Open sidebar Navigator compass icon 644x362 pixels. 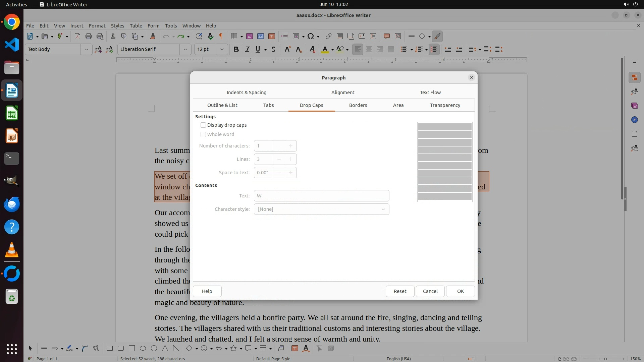pos(634,120)
